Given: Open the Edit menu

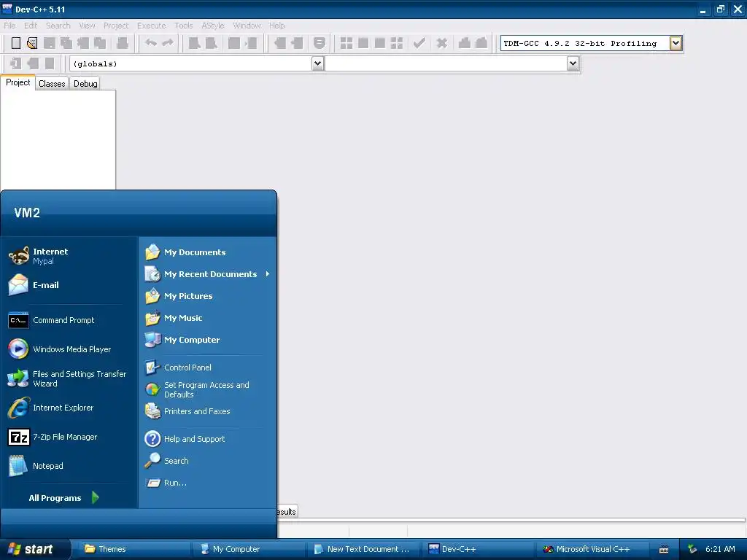Looking at the screenshot, I should click(x=31, y=26).
